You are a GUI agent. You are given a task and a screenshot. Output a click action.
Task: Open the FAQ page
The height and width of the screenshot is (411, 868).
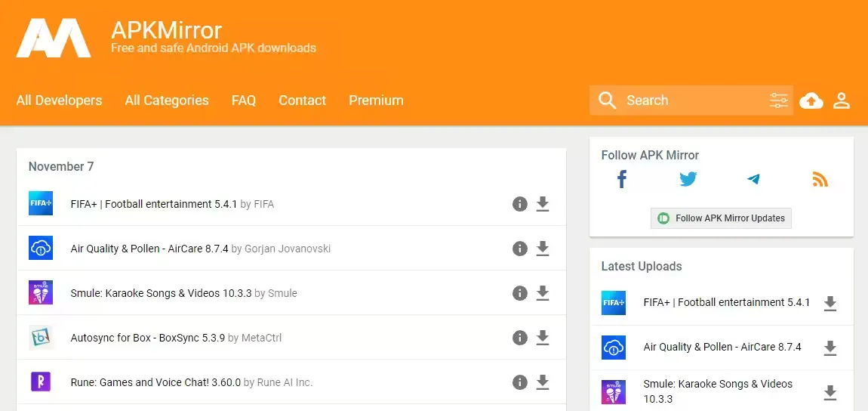coord(243,100)
